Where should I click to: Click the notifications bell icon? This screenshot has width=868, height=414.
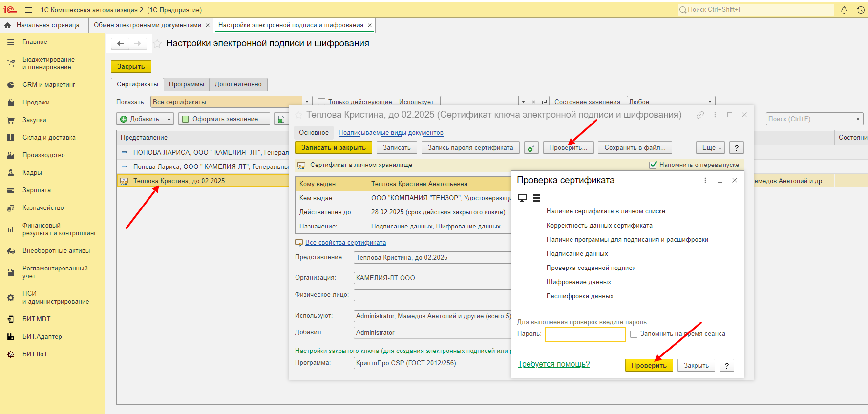click(x=844, y=10)
